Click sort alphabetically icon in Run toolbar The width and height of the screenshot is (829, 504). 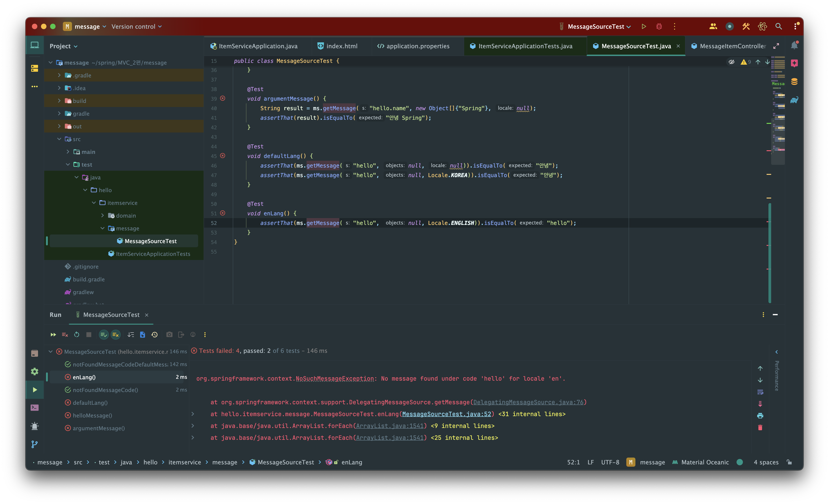click(130, 335)
